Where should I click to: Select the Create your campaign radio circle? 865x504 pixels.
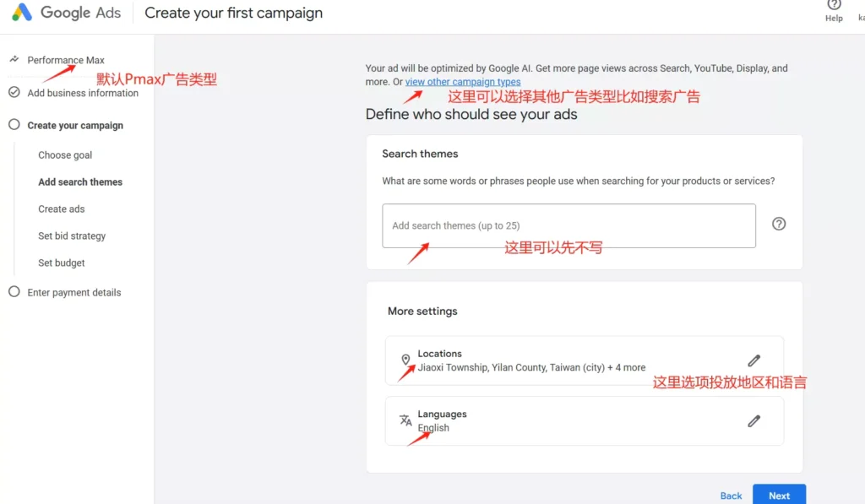pos(14,125)
